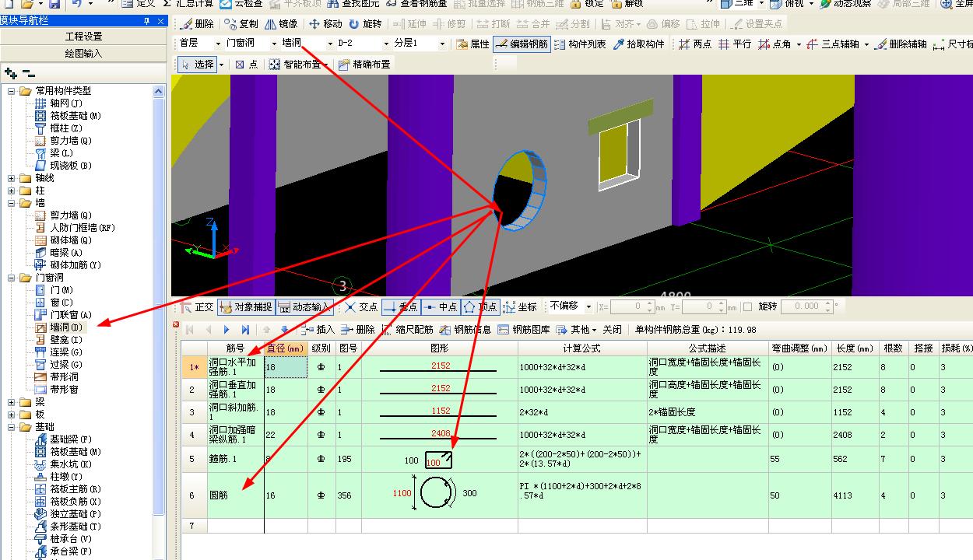This screenshot has width=973, height=560.
Task: Click 删除 button in rebar toolbar
Action: point(357,330)
